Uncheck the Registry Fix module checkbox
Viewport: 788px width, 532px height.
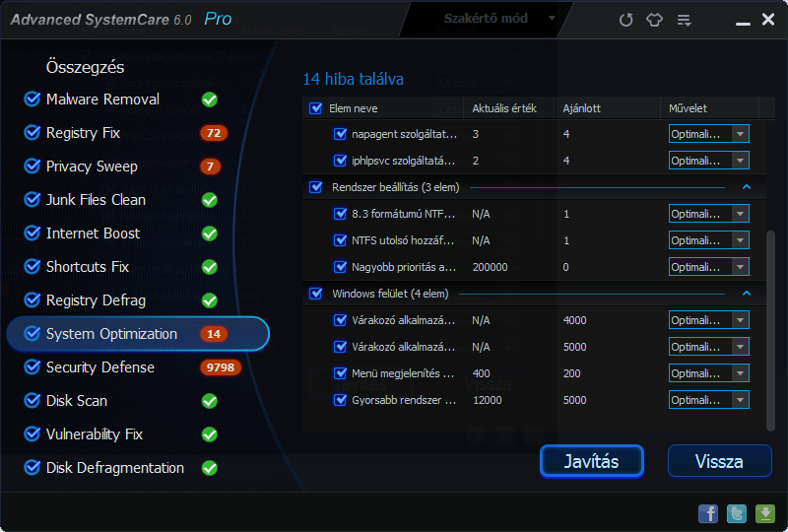(33, 133)
